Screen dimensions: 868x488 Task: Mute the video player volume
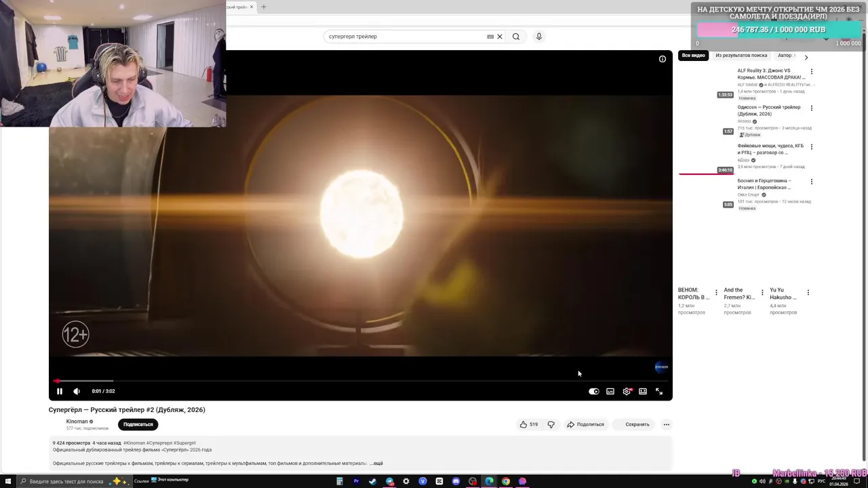(x=77, y=391)
